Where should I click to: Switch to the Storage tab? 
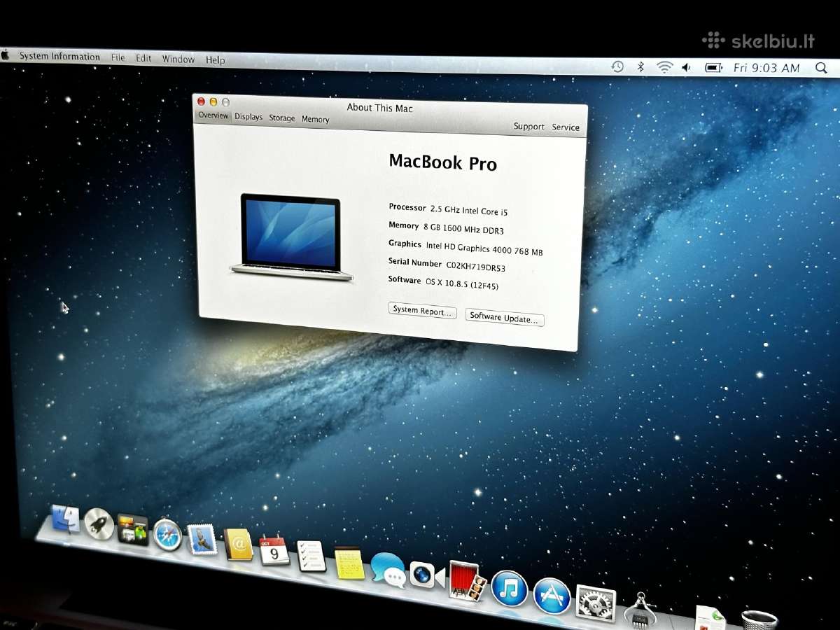282,118
